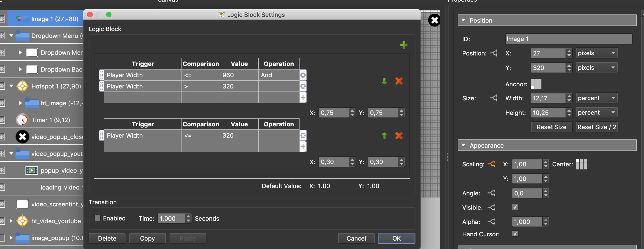The width and height of the screenshot is (644, 249).
Task: Click the Transition Time field
Action: (x=171, y=218)
